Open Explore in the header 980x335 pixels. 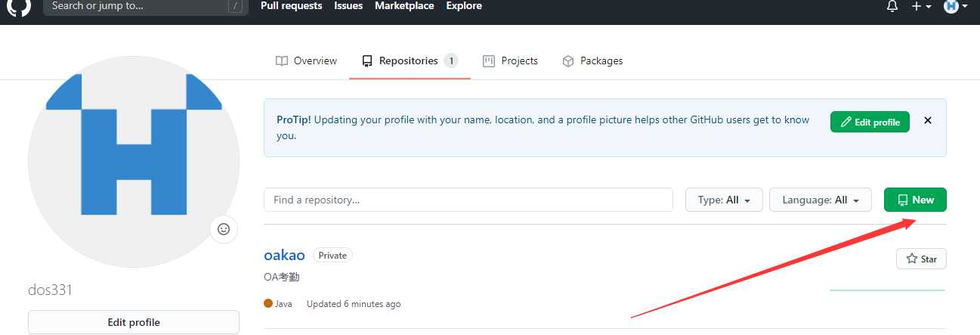464,6
